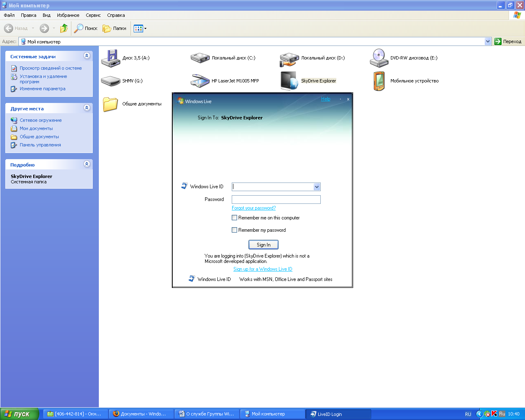The height and width of the screenshot is (420, 525).
Task: Open the address bar dropdown arrow
Action: click(488, 41)
